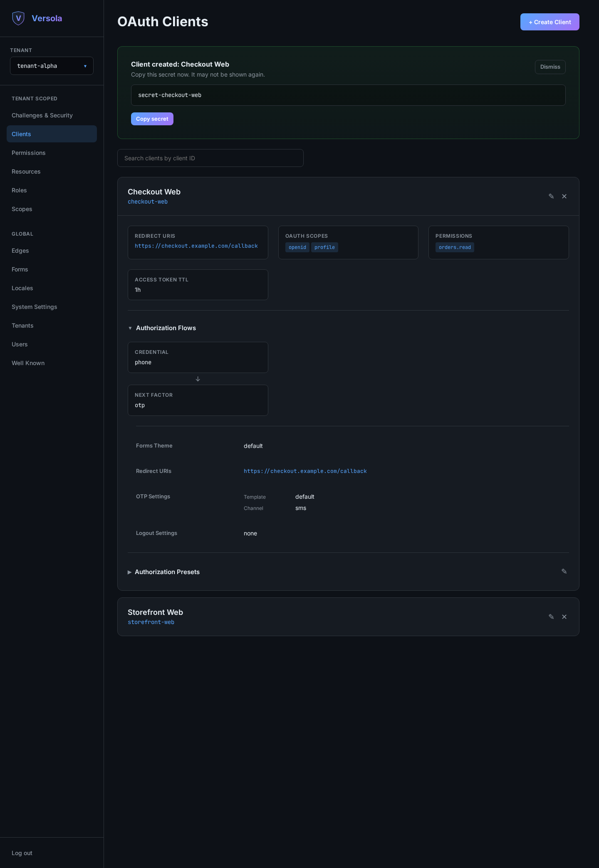The image size is (599, 868).
Task: Click the Checkout Web client title
Action: click(154, 192)
